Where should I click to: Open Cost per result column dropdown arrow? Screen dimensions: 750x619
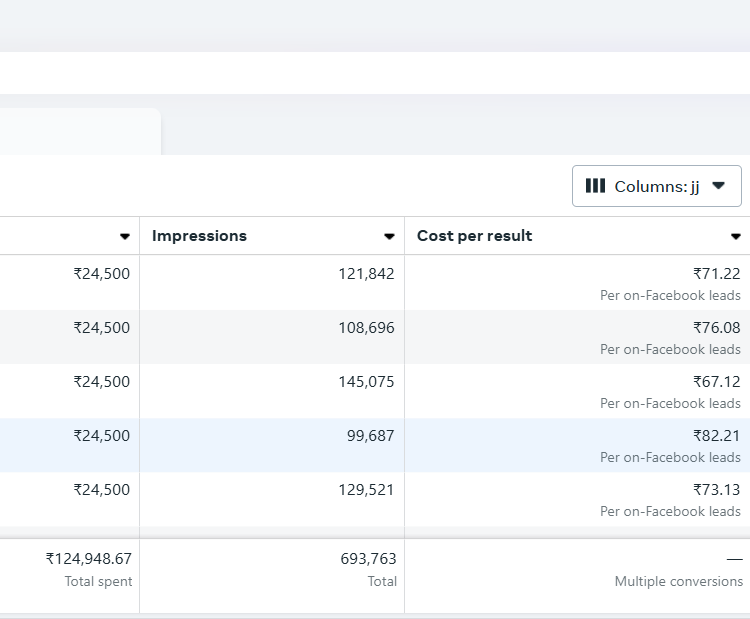[x=736, y=236]
